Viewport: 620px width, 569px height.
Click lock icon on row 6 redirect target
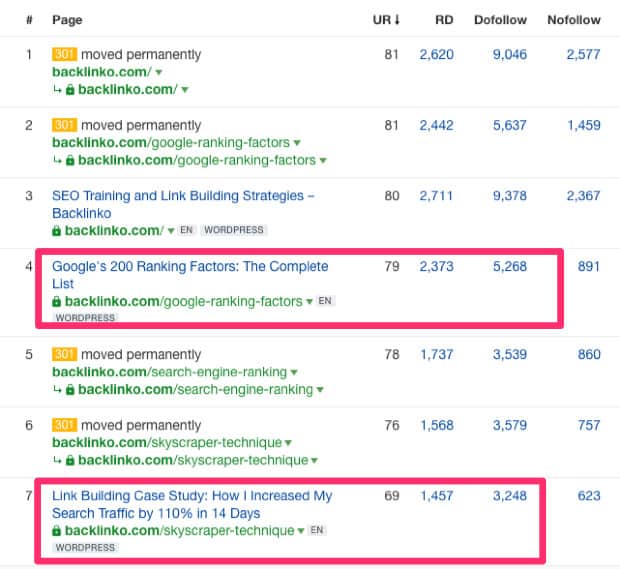click(x=70, y=460)
